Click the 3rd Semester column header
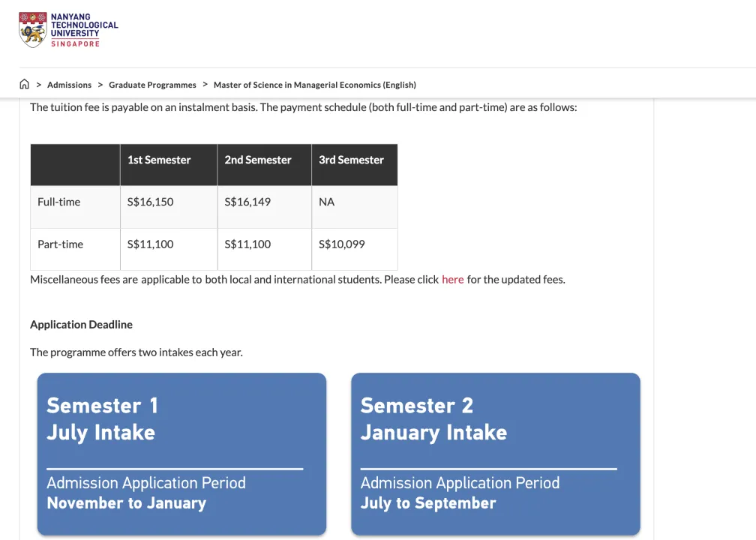Viewport: 756px width, 540px height. pyautogui.click(x=351, y=160)
